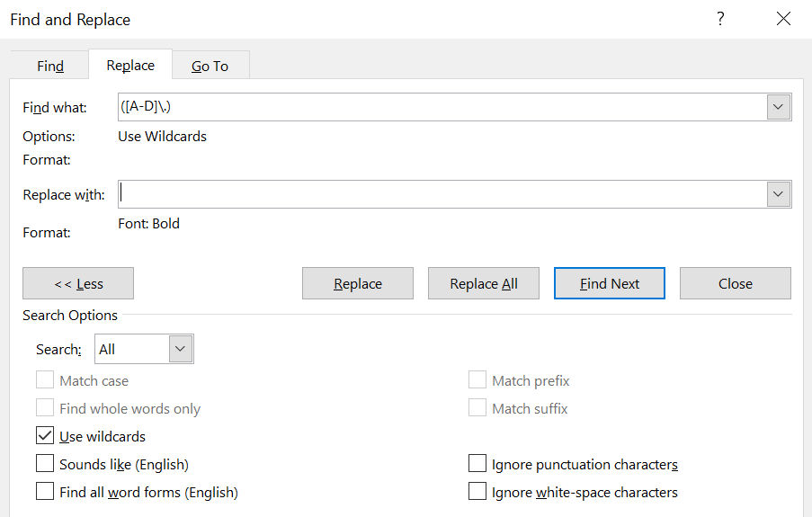Viewport: 812px width, 517px height.
Task: Switch to the Find tab
Action: 50,66
